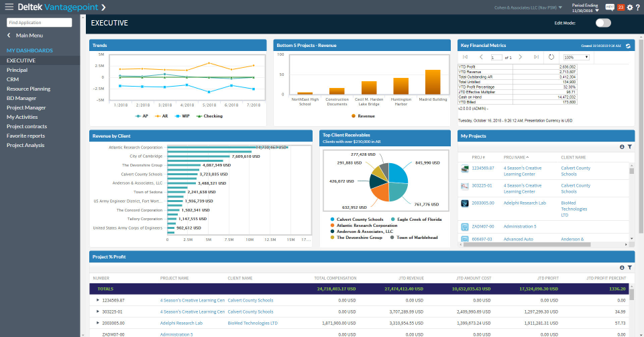This screenshot has height=337, width=644.
Task: Open the 23 notifications badge
Action: click(621, 7)
